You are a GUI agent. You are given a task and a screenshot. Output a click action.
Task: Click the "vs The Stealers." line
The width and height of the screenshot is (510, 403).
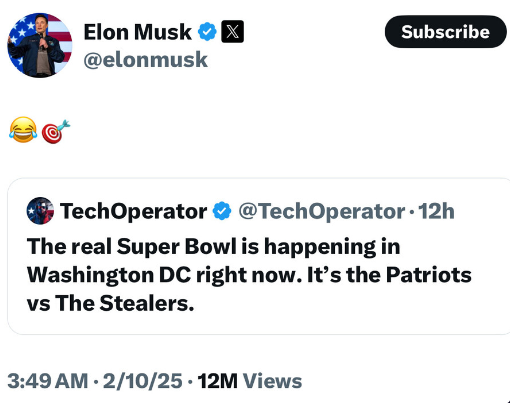[110, 303]
